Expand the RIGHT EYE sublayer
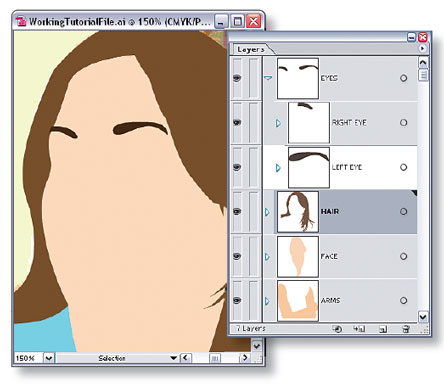Image resolution: width=444 pixels, height=387 pixels. [x=278, y=123]
